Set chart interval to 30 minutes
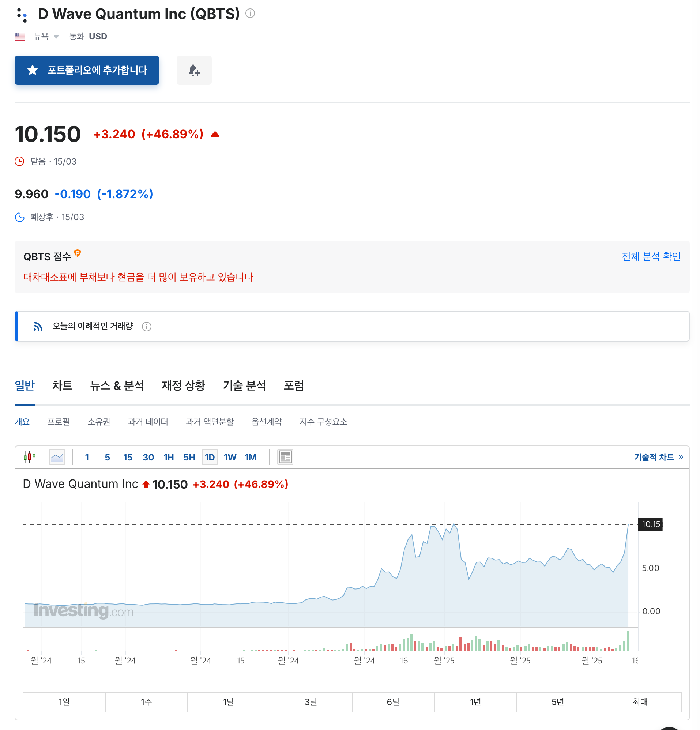The image size is (700, 730). coord(148,458)
